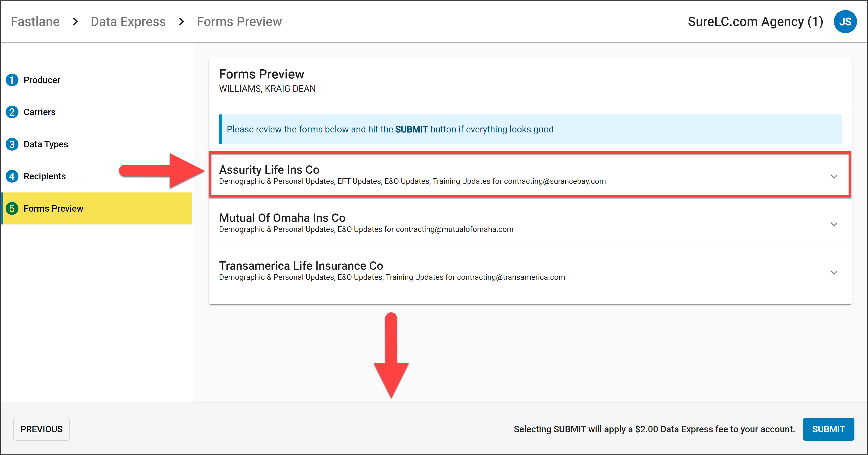The image size is (868, 455).
Task: Expand the Assurity Life Ins Co section
Action: (834, 176)
